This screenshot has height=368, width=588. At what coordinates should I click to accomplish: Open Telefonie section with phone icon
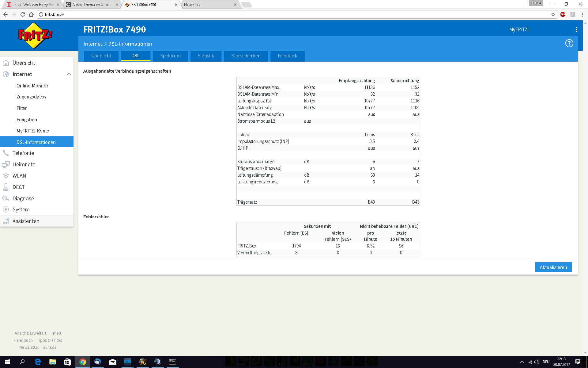click(23, 153)
